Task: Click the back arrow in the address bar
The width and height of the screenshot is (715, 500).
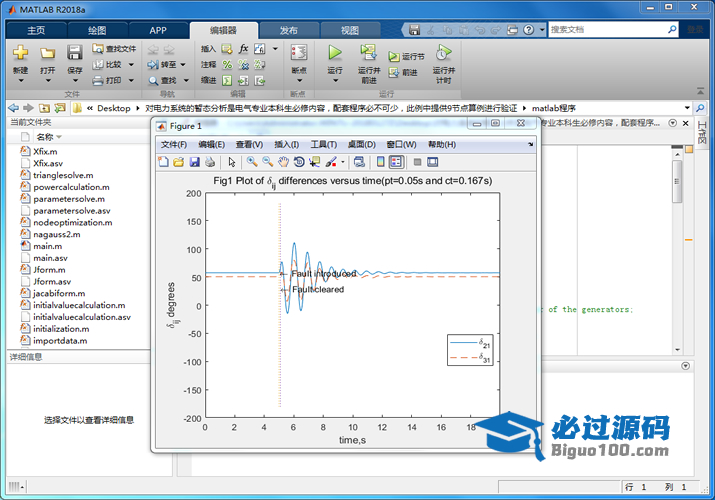Action: 13,108
